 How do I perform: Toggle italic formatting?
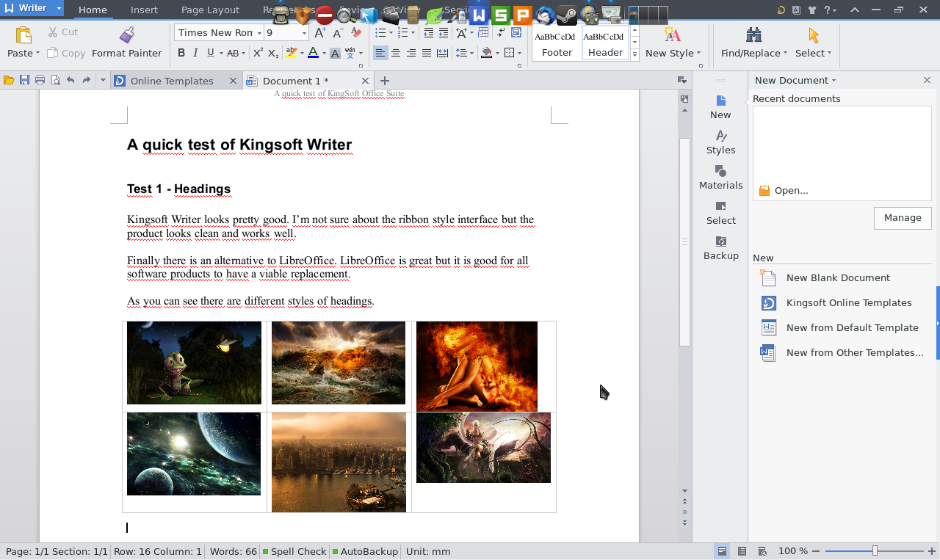195,53
